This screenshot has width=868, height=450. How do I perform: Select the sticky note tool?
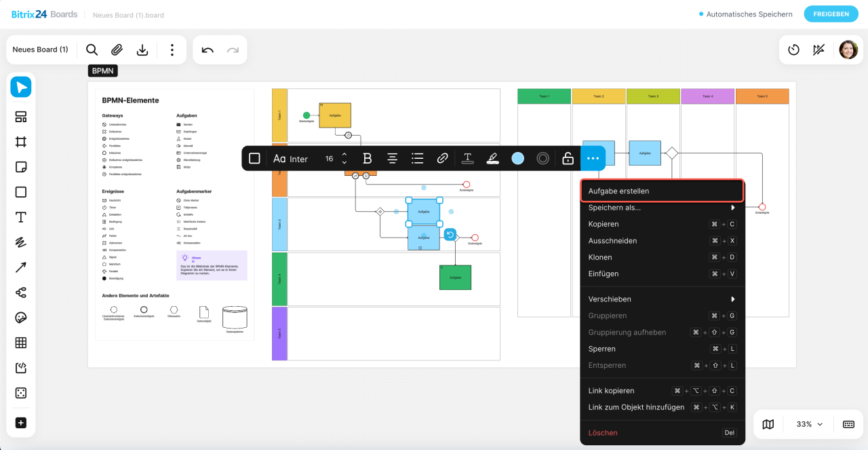[x=21, y=167]
